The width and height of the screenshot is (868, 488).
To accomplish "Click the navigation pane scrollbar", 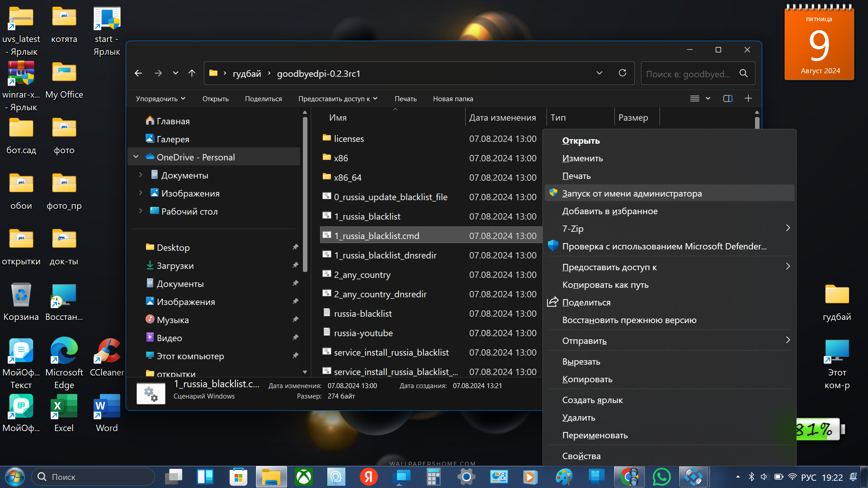I will (305, 194).
